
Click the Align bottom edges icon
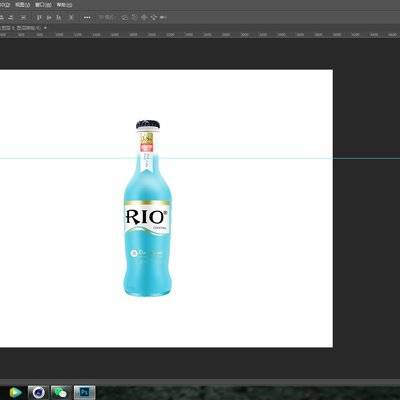[59, 17]
